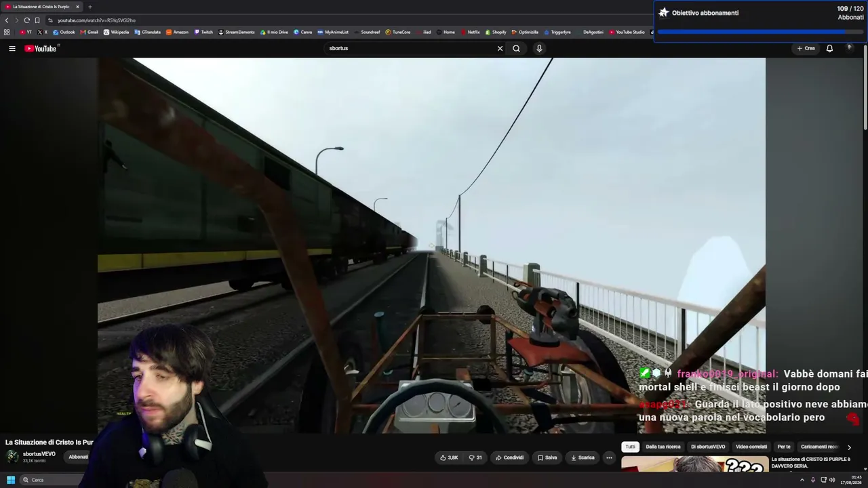
Task: Open the Optimizilla bookmark
Action: coord(525,32)
